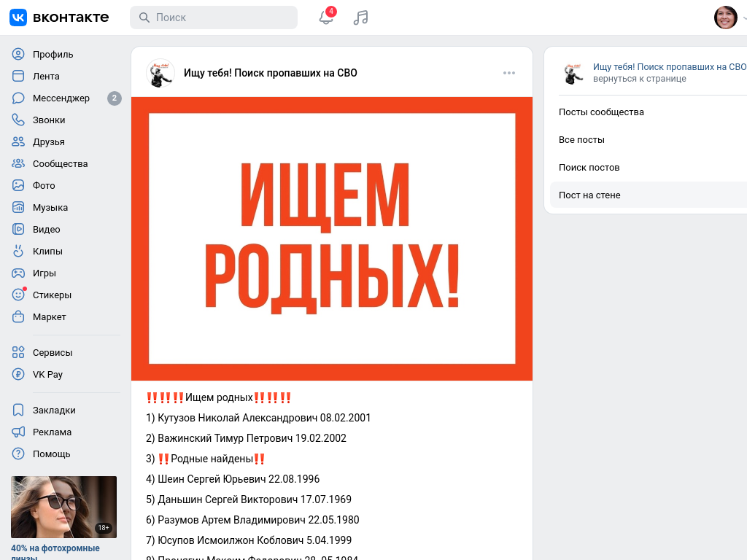Image resolution: width=747 pixels, height=560 pixels.
Task: Select 'Пост на стене' item
Action: click(x=589, y=195)
